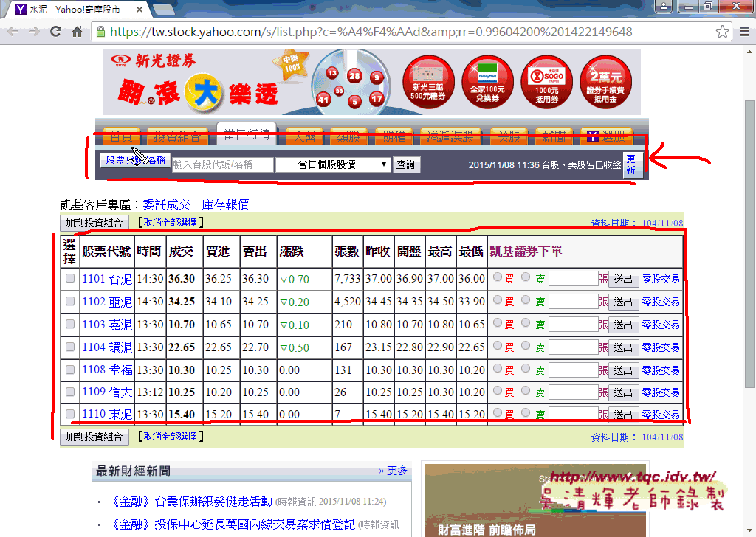This screenshot has width=756, height=537.
Task: Click the 股票代號/名稱 label button
Action: coord(136,160)
